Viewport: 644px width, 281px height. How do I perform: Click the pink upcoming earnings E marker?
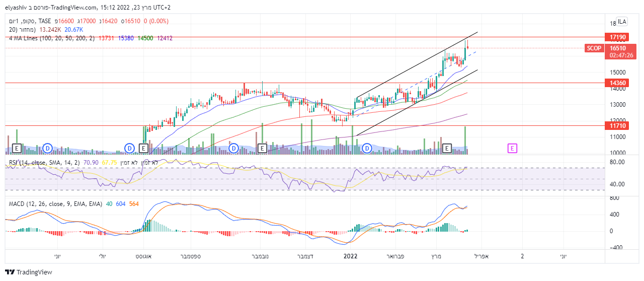[512, 148]
